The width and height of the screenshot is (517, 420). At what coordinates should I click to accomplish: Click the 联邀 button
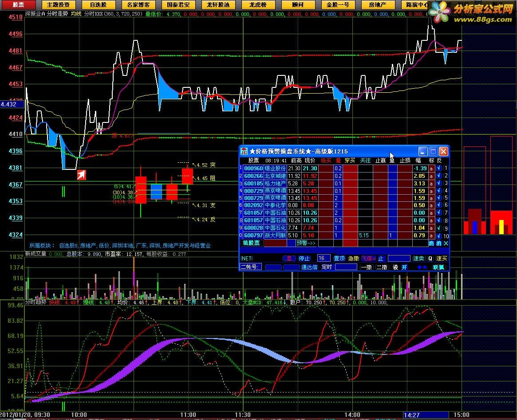coord(438,267)
